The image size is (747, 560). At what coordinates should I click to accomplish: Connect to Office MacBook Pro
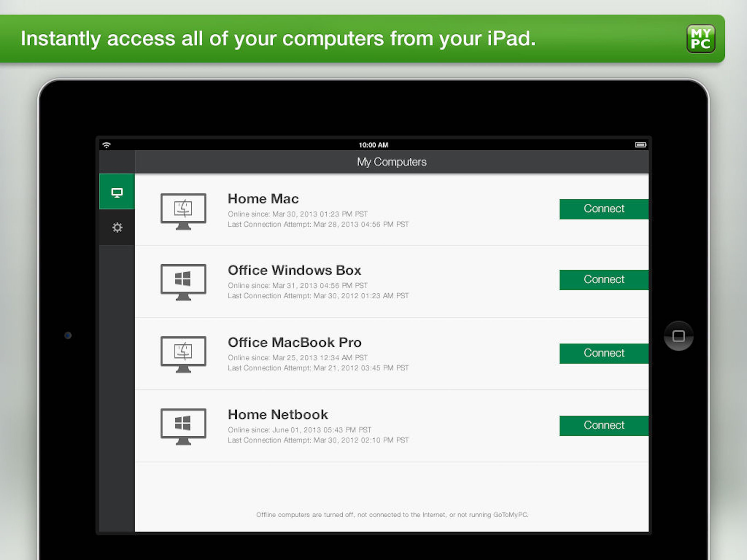(x=603, y=353)
